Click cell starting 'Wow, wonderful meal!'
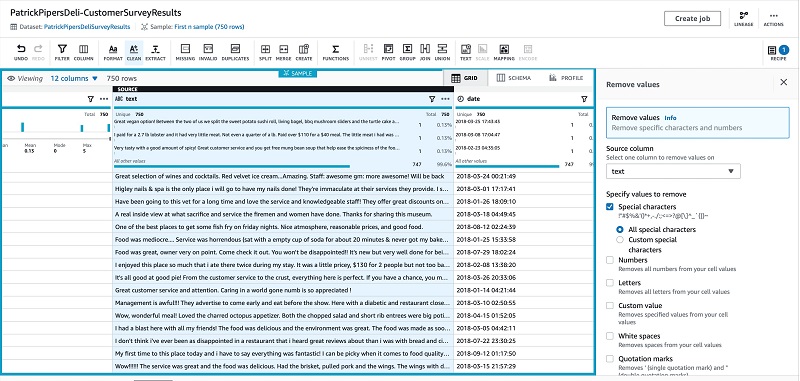 point(283,316)
